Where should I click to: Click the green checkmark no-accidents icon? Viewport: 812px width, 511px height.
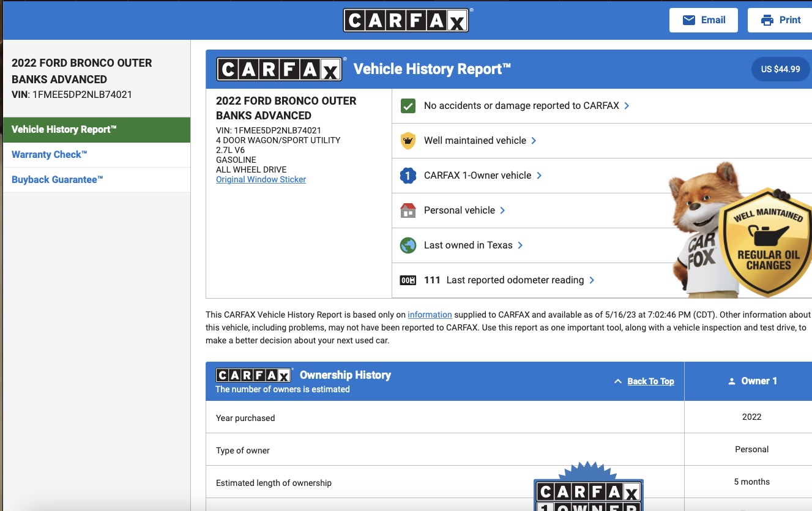(x=408, y=106)
